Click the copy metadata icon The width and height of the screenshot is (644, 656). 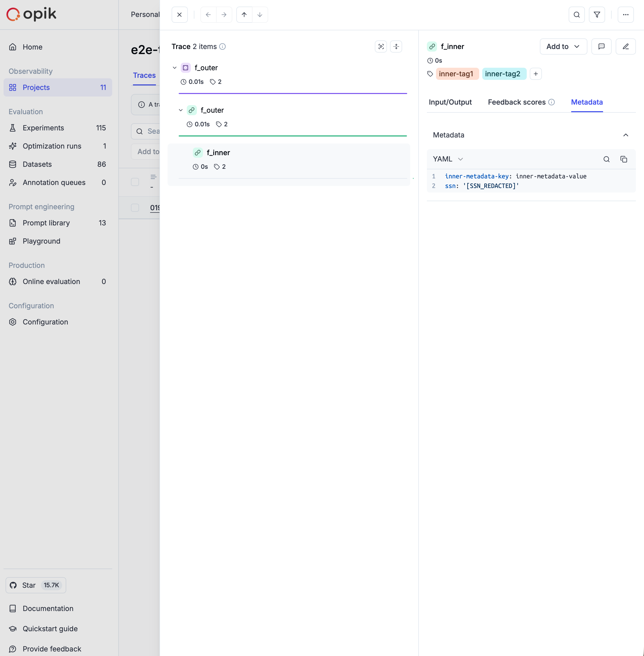click(x=623, y=159)
